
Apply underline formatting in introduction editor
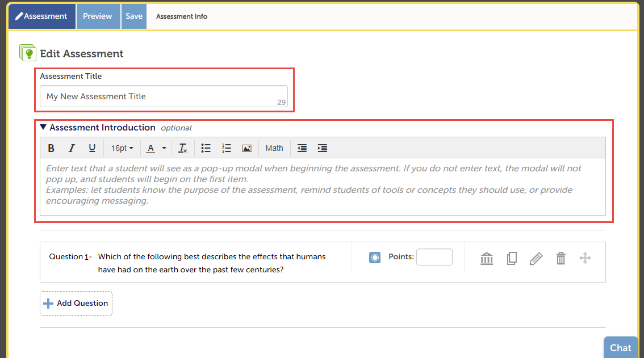[92, 148]
